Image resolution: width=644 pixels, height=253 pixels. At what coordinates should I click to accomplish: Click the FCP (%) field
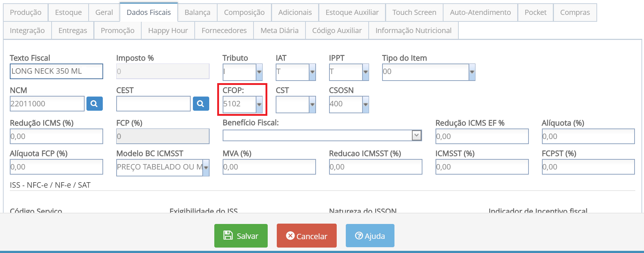[x=163, y=136]
